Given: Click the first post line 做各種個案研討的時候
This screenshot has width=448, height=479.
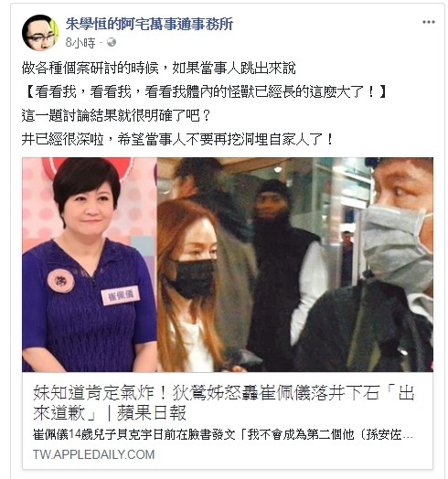Looking at the screenshot, I should click(158, 69).
